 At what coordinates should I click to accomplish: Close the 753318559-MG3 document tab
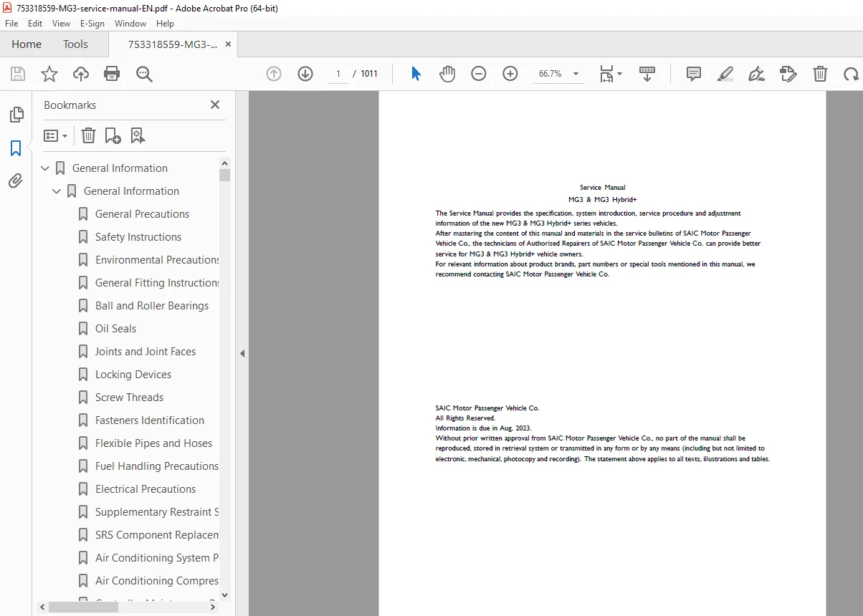click(x=229, y=44)
